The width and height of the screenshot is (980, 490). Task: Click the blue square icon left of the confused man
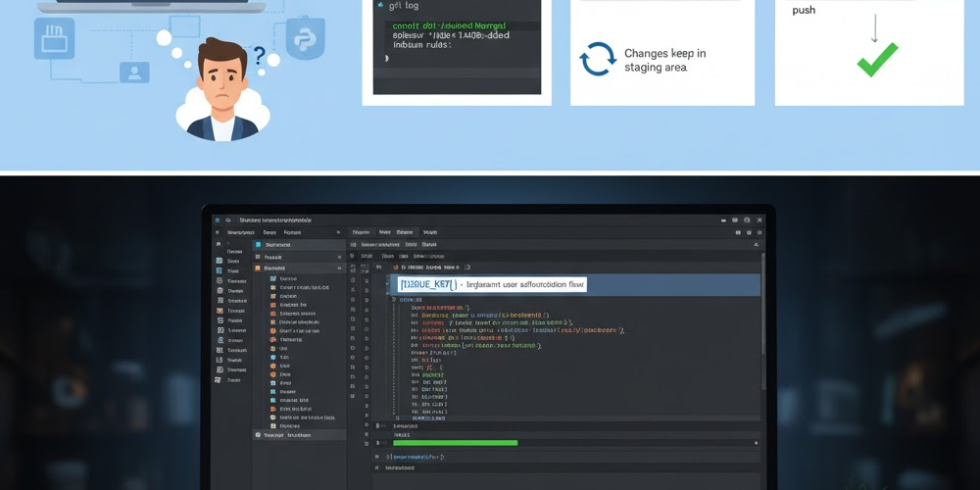click(x=54, y=39)
